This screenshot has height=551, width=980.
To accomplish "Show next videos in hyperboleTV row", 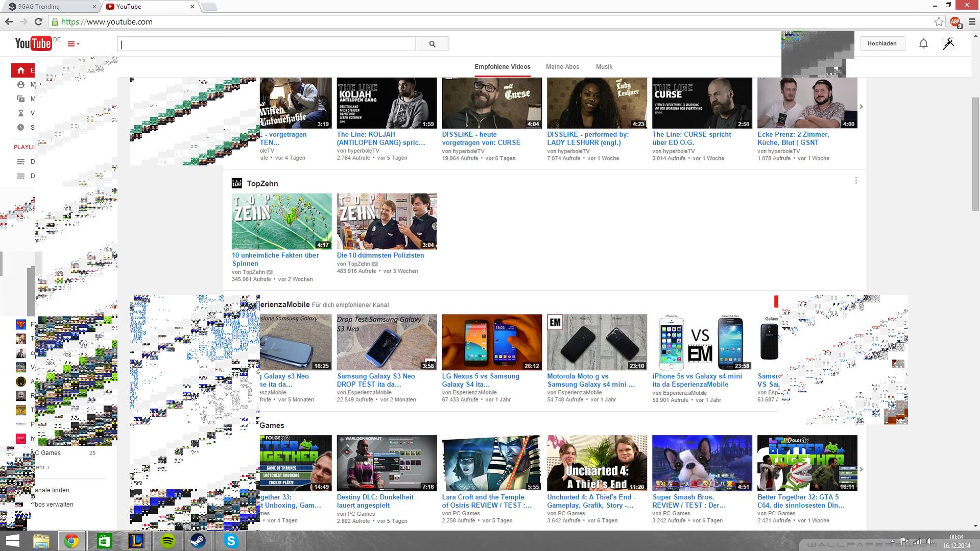I will tap(861, 107).
